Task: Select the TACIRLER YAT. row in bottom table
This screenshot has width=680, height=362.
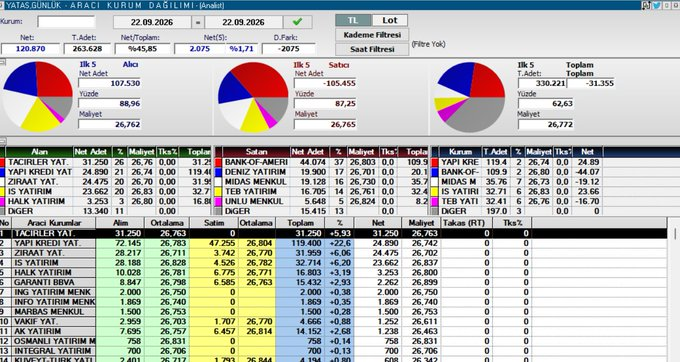Action: (x=333, y=233)
